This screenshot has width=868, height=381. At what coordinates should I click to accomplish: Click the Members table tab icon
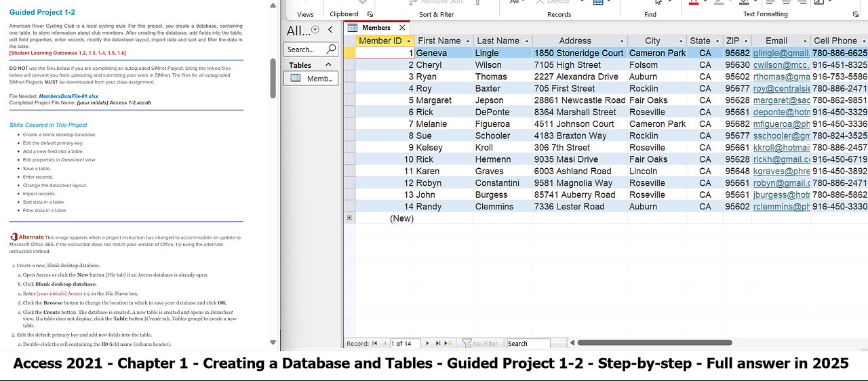[353, 28]
